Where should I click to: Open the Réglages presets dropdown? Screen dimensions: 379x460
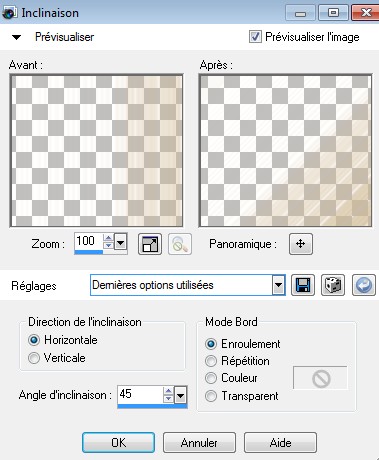[x=278, y=285]
